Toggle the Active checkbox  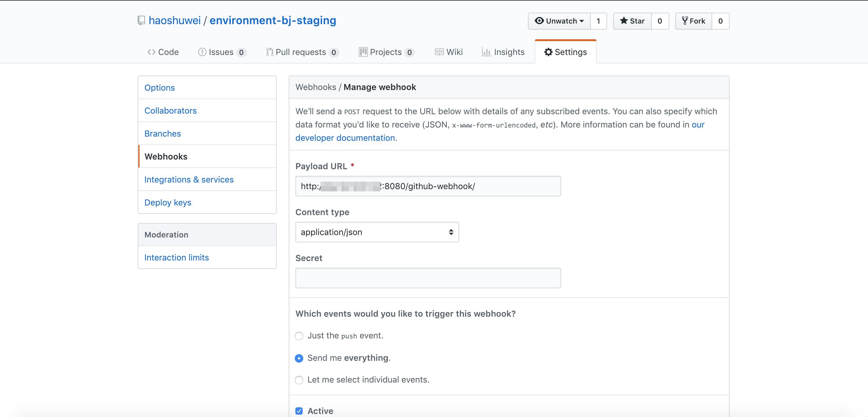point(299,411)
